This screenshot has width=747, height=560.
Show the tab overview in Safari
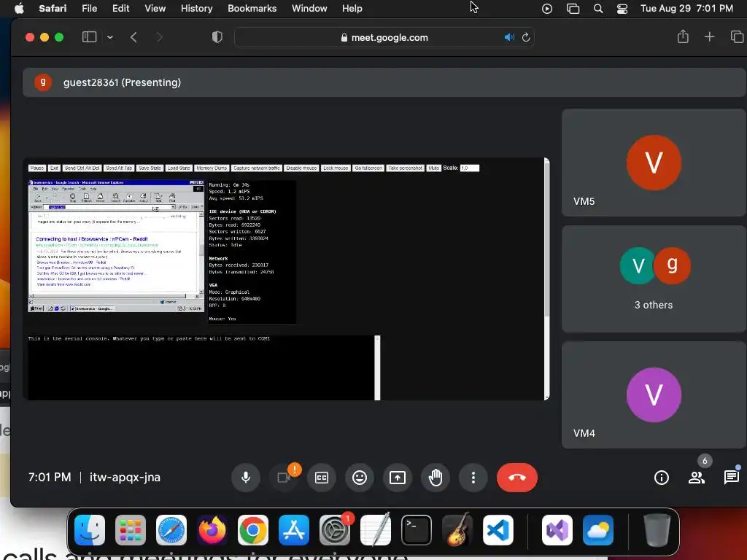point(737,36)
